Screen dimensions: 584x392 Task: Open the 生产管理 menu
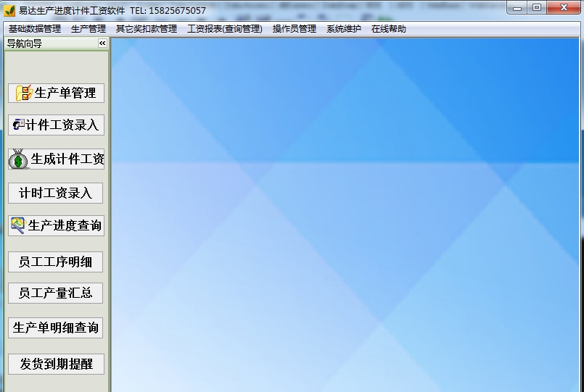(89, 29)
